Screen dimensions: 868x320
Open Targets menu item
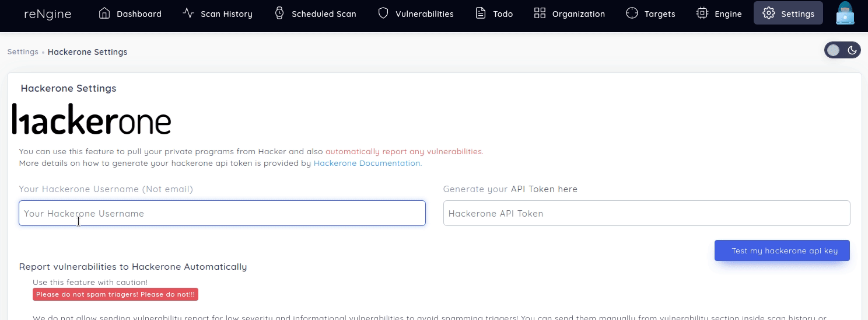(660, 14)
